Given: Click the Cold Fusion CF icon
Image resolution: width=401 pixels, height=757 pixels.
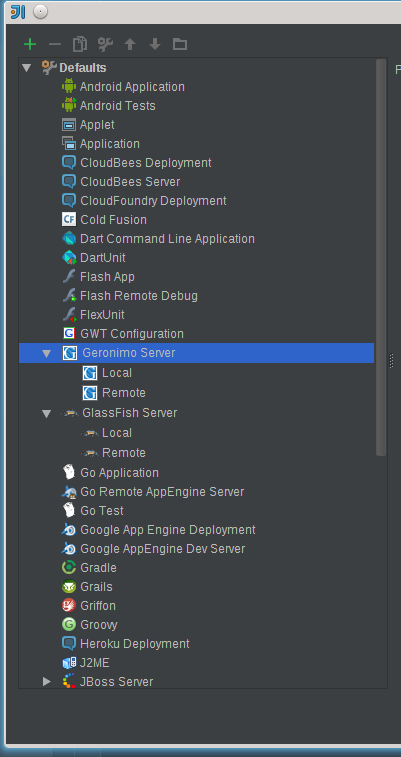Looking at the screenshot, I should click(x=69, y=220).
